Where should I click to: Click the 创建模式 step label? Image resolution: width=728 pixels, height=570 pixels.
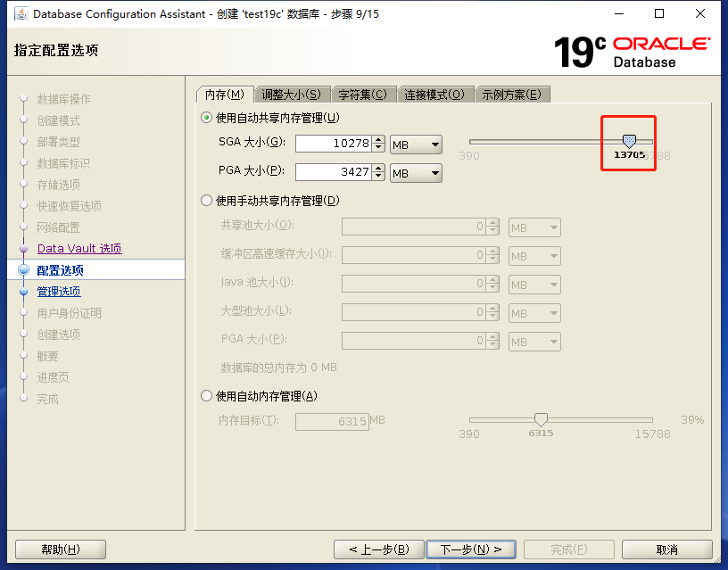pos(59,120)
